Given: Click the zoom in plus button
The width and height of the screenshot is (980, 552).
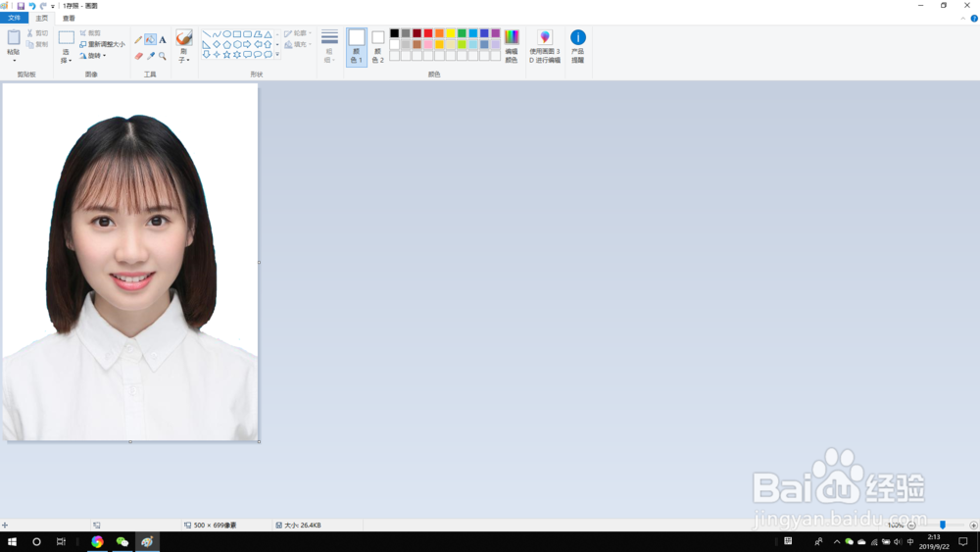Looking at the screenshot, I should [973, 526].
